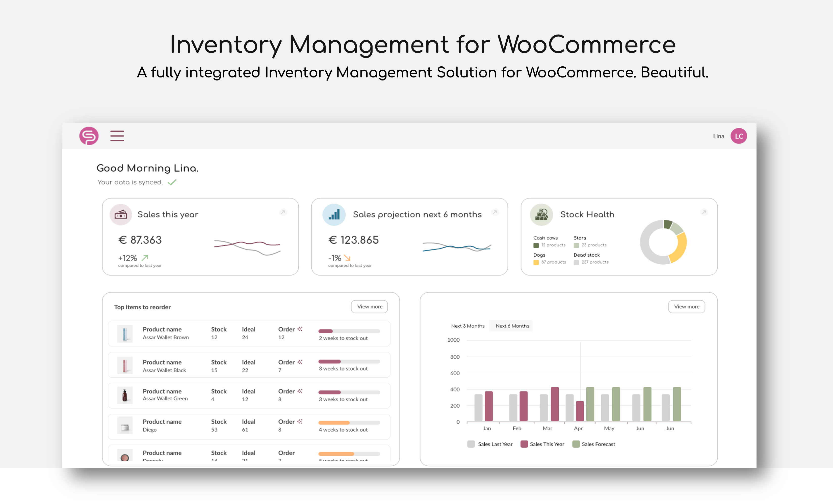
Task: Click the Stars legend swatch
Action: [x=576, y=246]
